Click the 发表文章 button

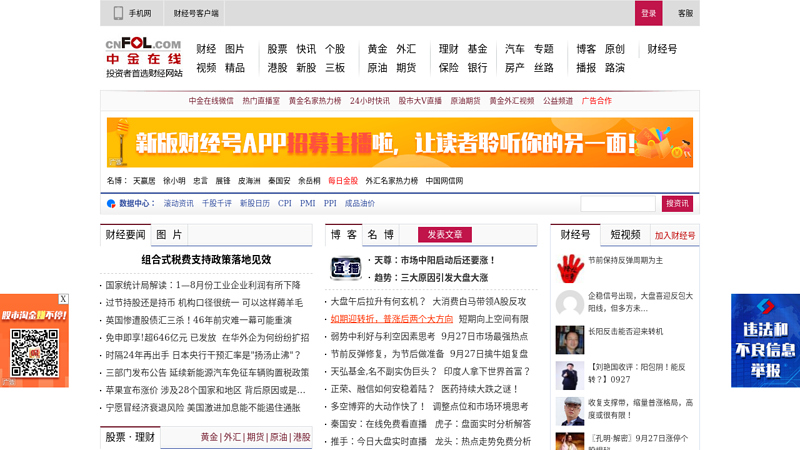coord(444,235)
